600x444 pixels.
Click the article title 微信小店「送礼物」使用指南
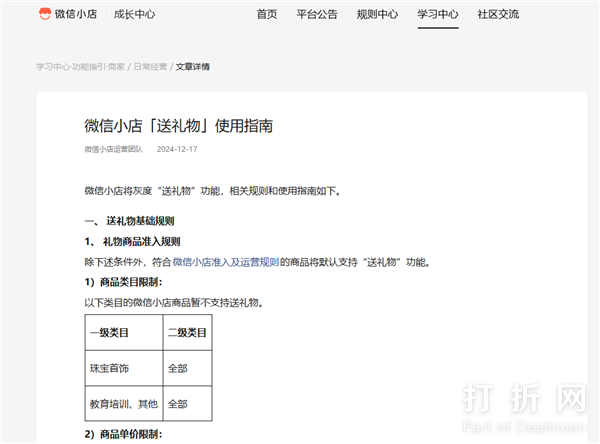[179, 126]
